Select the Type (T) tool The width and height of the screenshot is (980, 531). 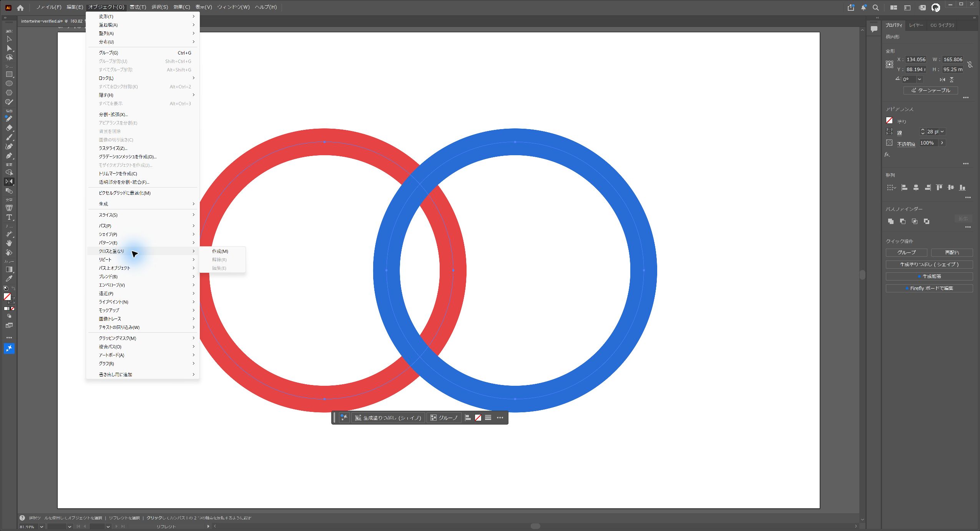pos(9,217)
